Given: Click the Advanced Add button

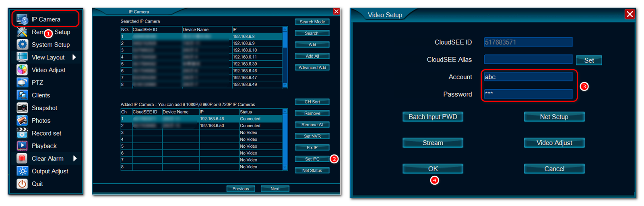Looking at the screenshot, I should coord(312,68).
